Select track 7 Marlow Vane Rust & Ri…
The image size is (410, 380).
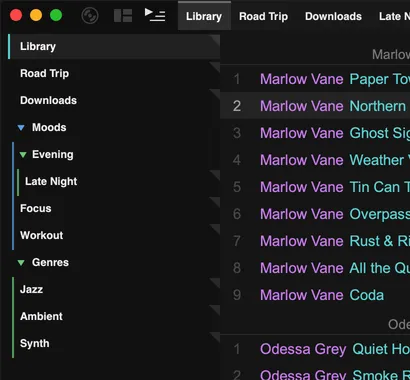click(315, 241)
